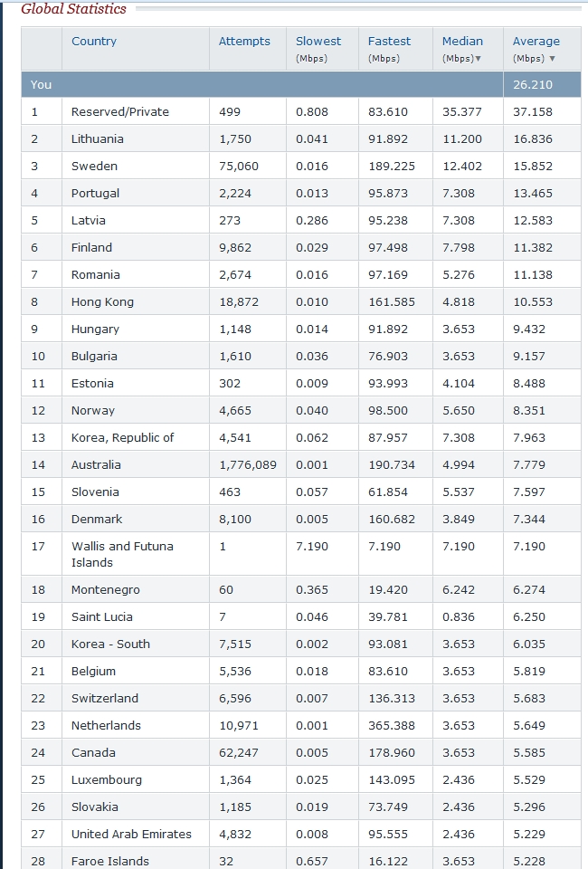The width and height of the screenshot is (588, 869).
Task: Click the Median column header link
Action: click(x=462, y=41)
